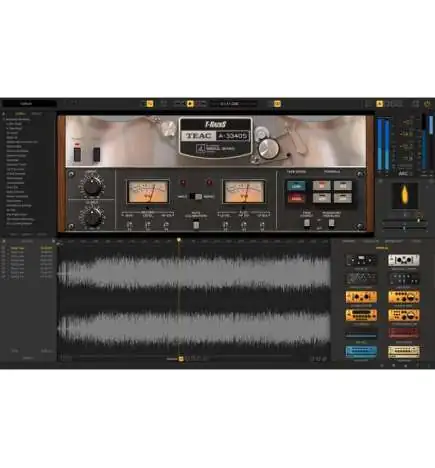Click the yellow flame phase scope display
435x468 pixels.
pyautogui.click(x=404, y=196)
